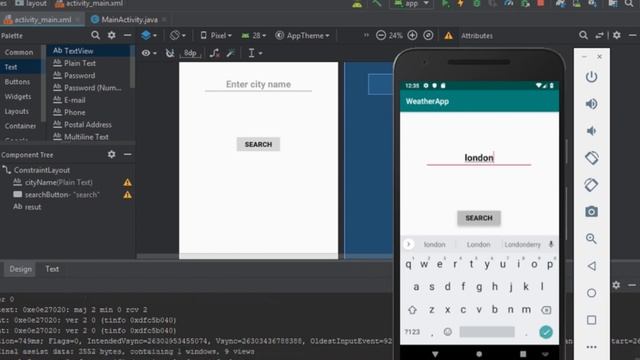
Task: Tap keyboard microphone icon
Action: pos(551,244)
